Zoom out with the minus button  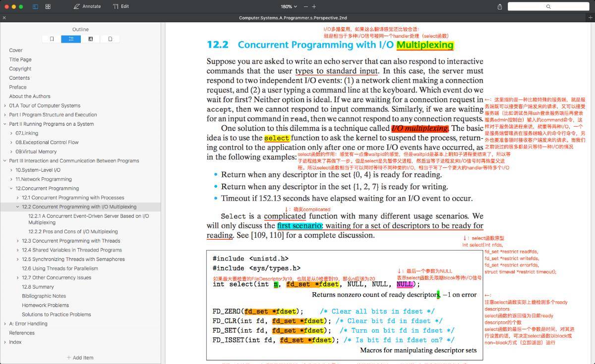tap(305, 6)
